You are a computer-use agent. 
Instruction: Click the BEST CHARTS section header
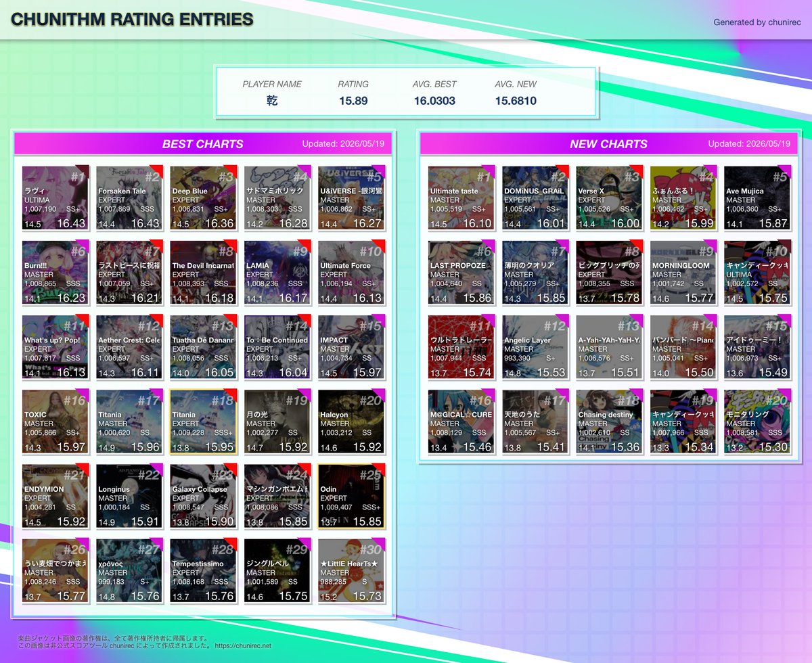click(203, 143)
